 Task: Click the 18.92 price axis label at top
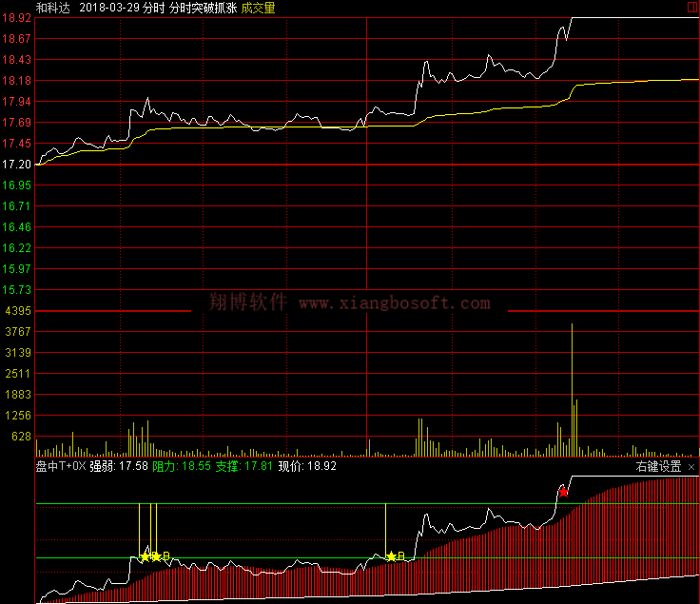[16, 18]
